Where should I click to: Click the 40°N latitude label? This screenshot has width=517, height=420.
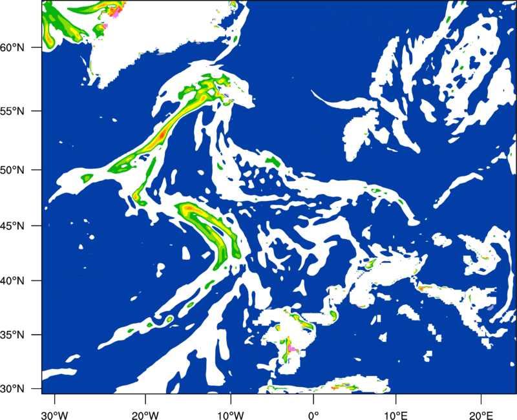pyautogui.click(x=12, y=281)
